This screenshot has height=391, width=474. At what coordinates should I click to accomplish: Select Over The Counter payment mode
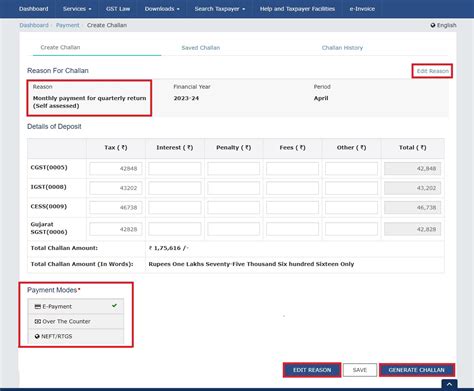pos(76,321)
